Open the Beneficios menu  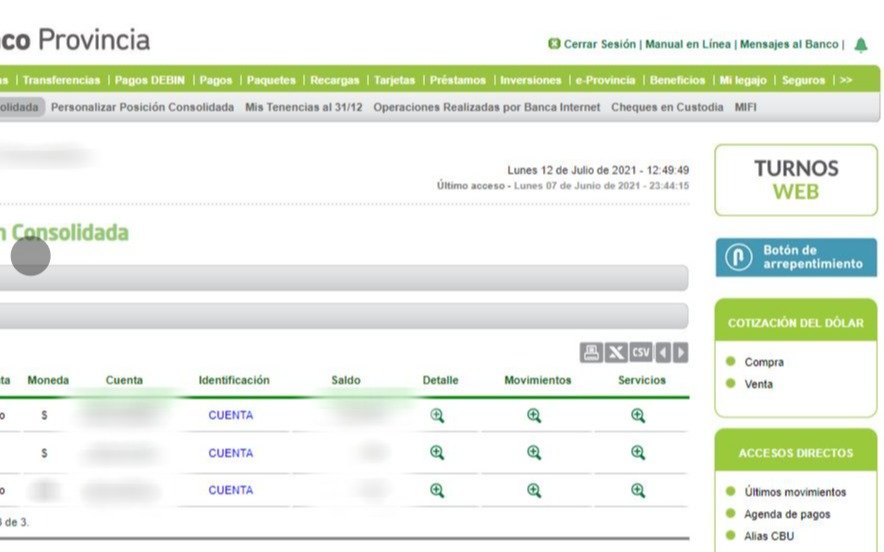pos(677,80)
